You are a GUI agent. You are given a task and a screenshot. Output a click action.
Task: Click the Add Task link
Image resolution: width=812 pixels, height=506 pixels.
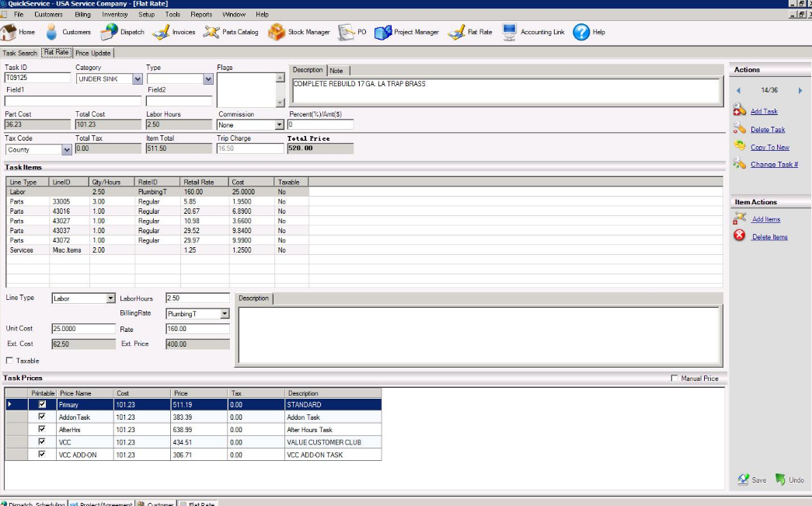[764, 111]
